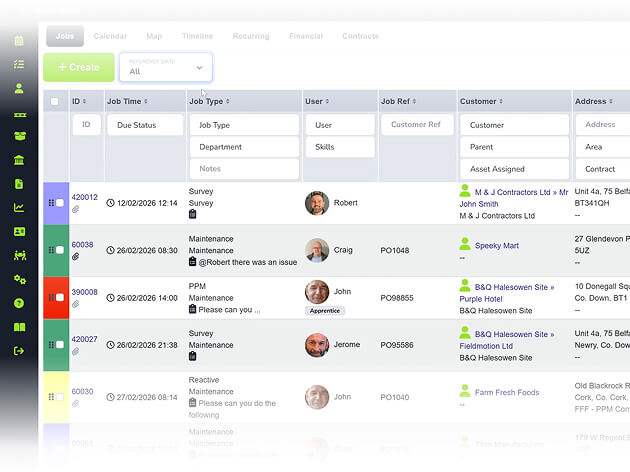Click the logout arrow icon in sidebar
Viewport: 630px width, 472px height.
point(19,351)
